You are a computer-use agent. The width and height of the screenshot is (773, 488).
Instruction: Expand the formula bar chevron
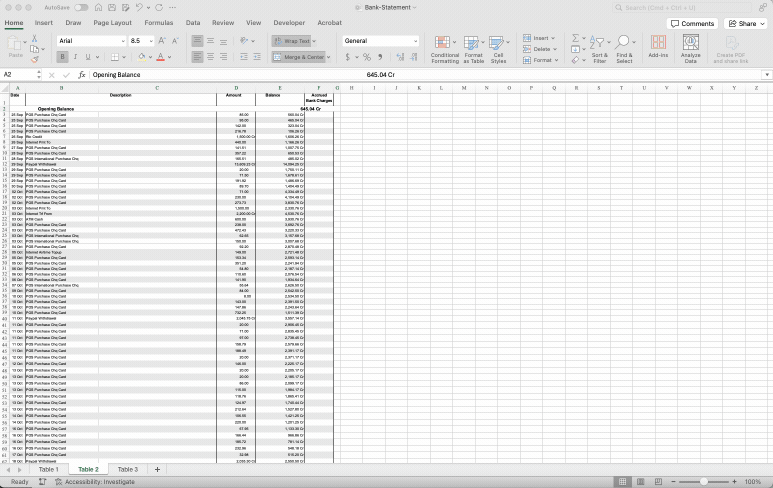click(x=767, y=74)
